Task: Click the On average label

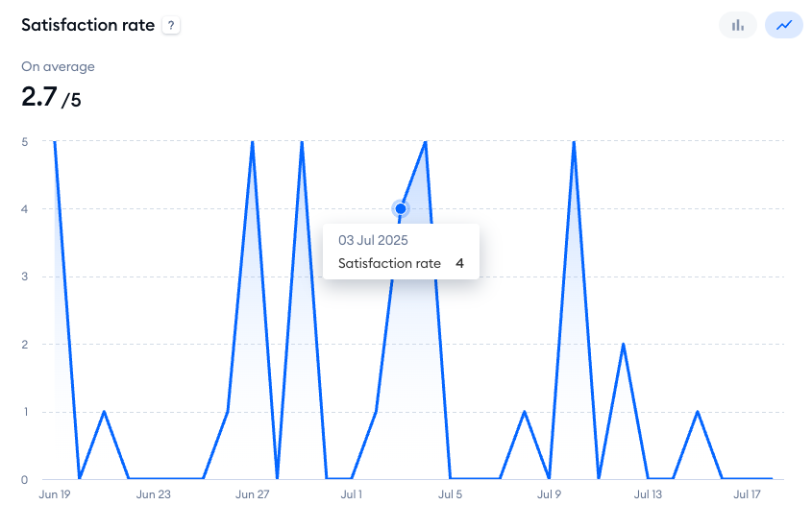Action: 58,67
